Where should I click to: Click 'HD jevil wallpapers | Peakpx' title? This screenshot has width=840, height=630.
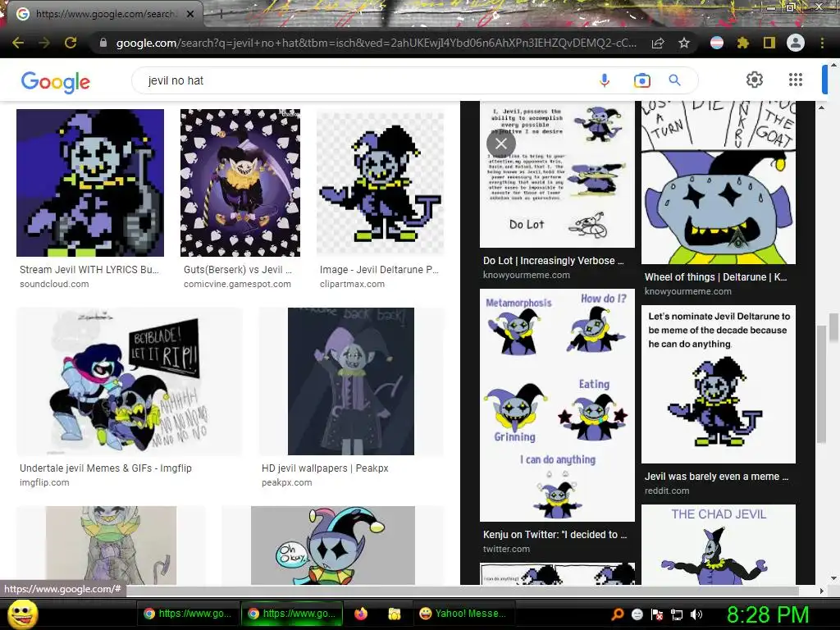coord(325,468)
